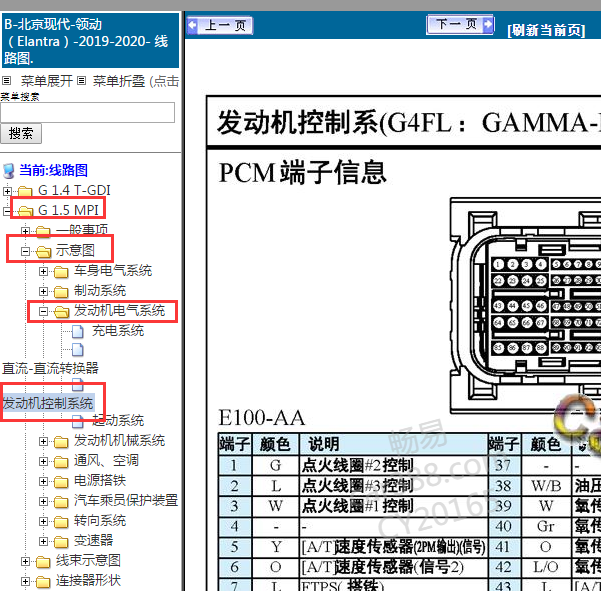Image resolution: width=601 pixels, height=591 pixels.
Task: Click the PCM端子信息 heading
Action: 302,172
